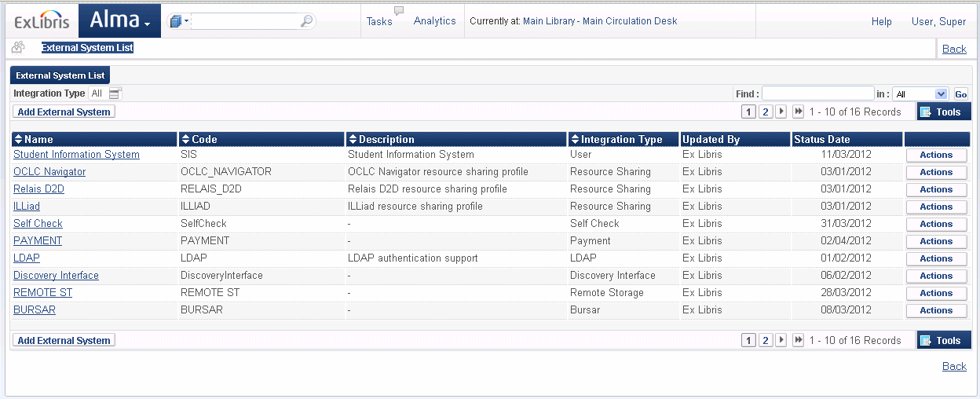Open the search type selector icon
This screenshot has height=399, width=980.
coord(180,21)
